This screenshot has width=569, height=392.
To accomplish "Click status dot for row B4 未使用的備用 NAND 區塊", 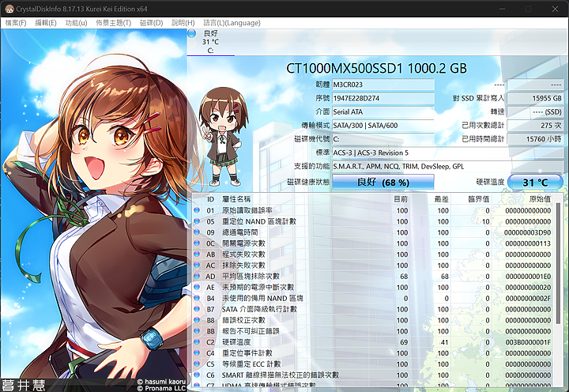I will (197, 298).
